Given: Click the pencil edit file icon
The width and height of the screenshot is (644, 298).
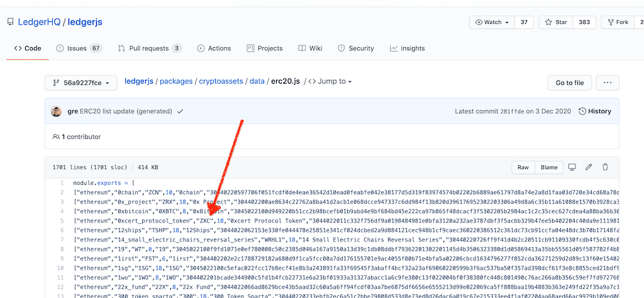Looking at the screenshot, I should 589,167.
